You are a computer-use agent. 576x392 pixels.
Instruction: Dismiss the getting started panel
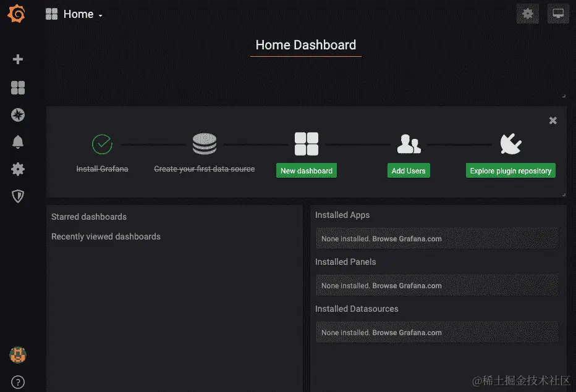553,120
